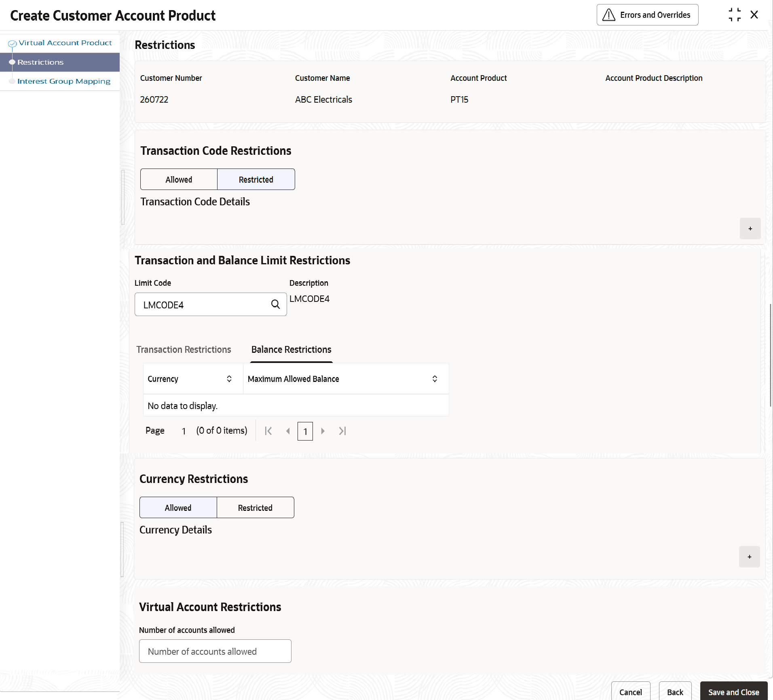Go to Virtual Account Product step
The width and height of the screenshot is (773, 700).
[x=65, y=43]
